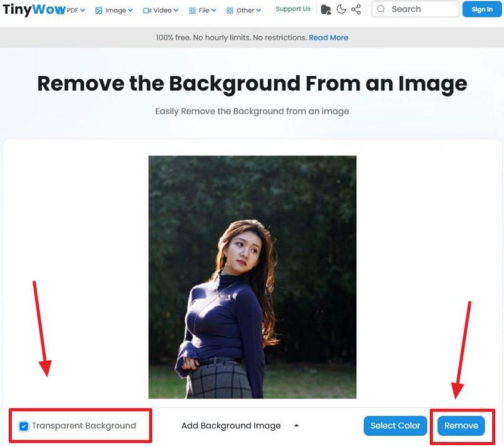Expand the Add Background Image dropdown
The image size is (504, 447).
pyautogui.click(x=231, y=426)
